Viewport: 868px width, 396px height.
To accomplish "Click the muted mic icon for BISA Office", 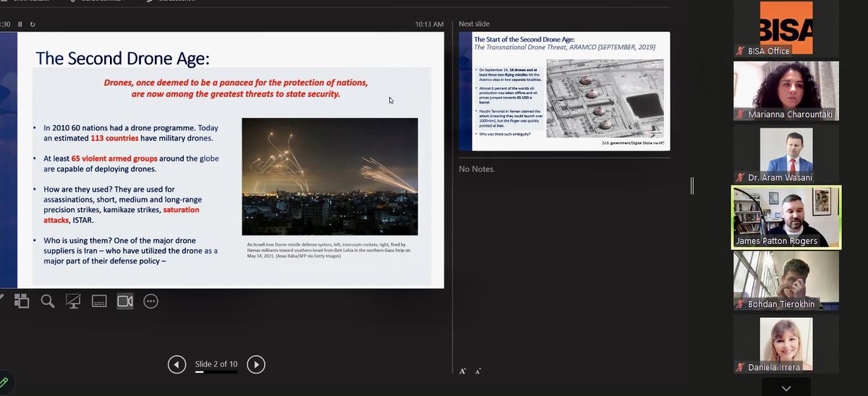I will (x=741, y=51).
